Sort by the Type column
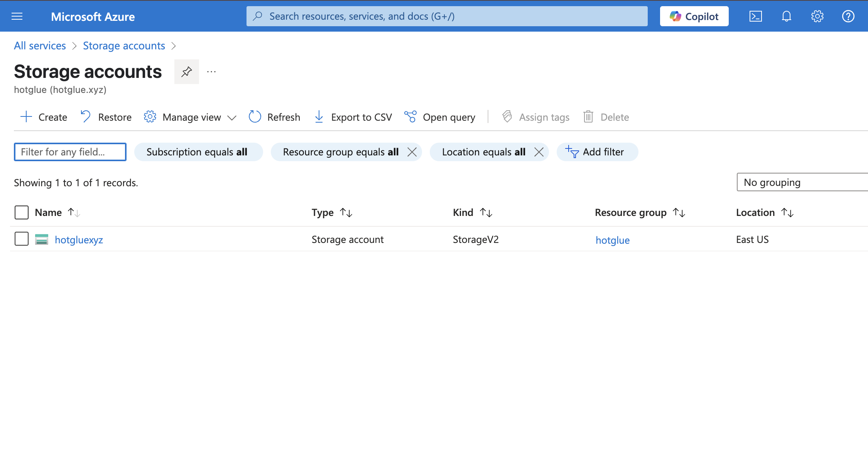This screenshot has height=455, width=868. pos(332,212)
